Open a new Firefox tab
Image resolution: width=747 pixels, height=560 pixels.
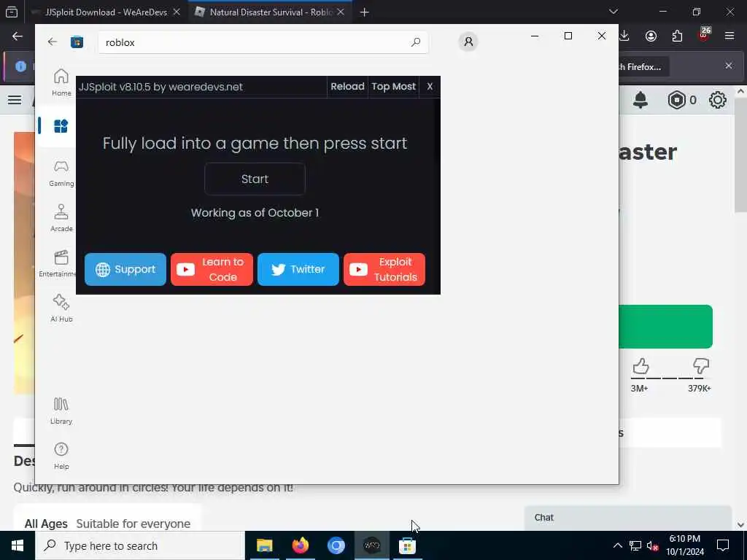coord(365,12)
